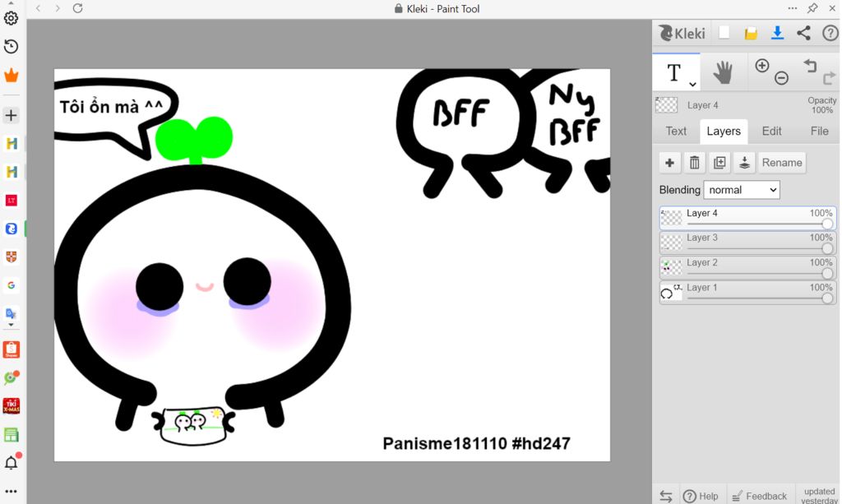Select the Text tool
The width and height of the screenshot is (842, 504).
[673, 72]
